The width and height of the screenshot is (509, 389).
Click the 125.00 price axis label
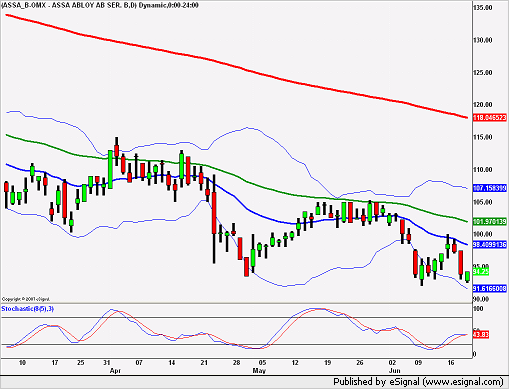coord(482,72)
